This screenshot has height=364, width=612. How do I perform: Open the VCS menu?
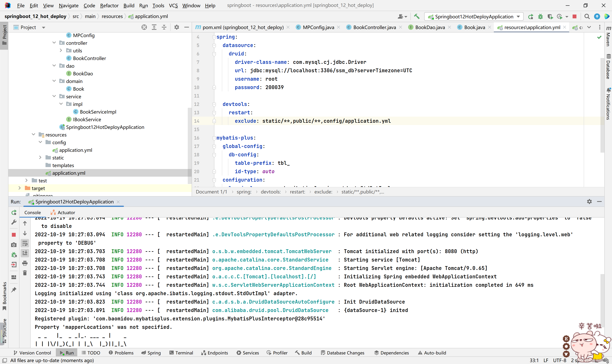point(173,5)
